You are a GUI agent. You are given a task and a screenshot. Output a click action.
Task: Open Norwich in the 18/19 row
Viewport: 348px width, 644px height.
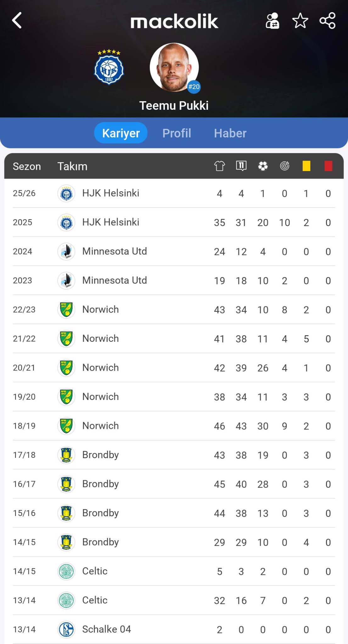(x=100, y=426)
